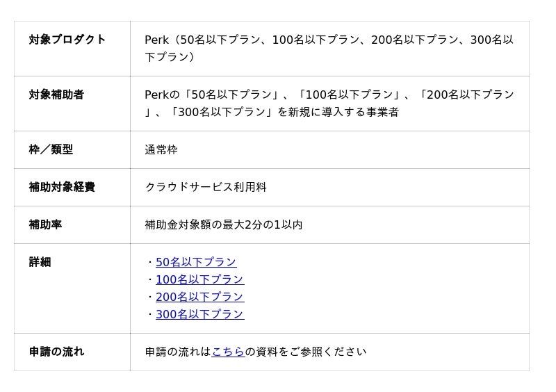
Task: Click the の資料をご参照ください text
Action: coord(306,352)
